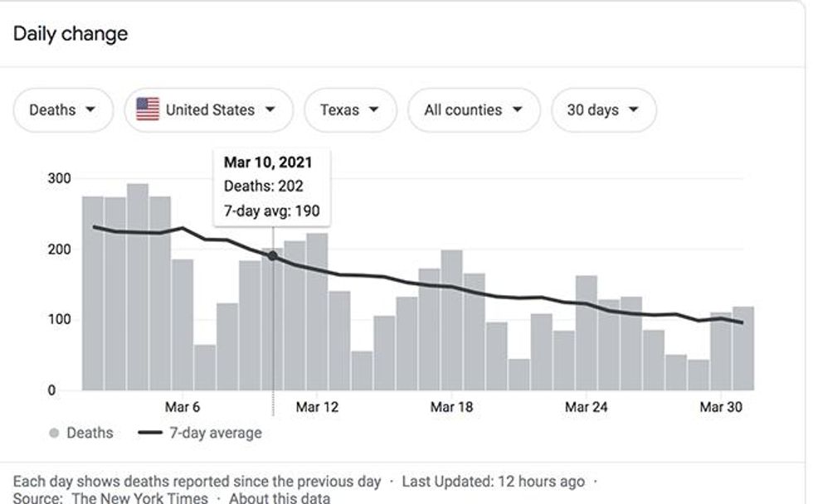Click the Mar 10 data point marker
This screenshot has height=504, width=813.
point(273,255)
